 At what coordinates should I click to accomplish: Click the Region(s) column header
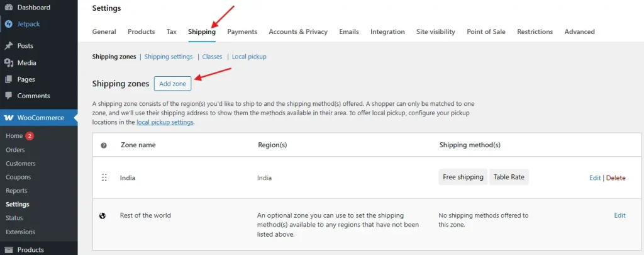pos(272,145)
